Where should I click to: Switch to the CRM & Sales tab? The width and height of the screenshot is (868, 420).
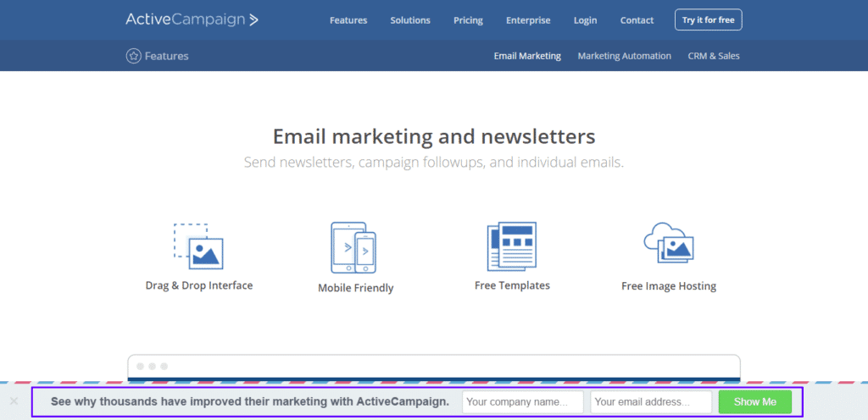[714, 56]
